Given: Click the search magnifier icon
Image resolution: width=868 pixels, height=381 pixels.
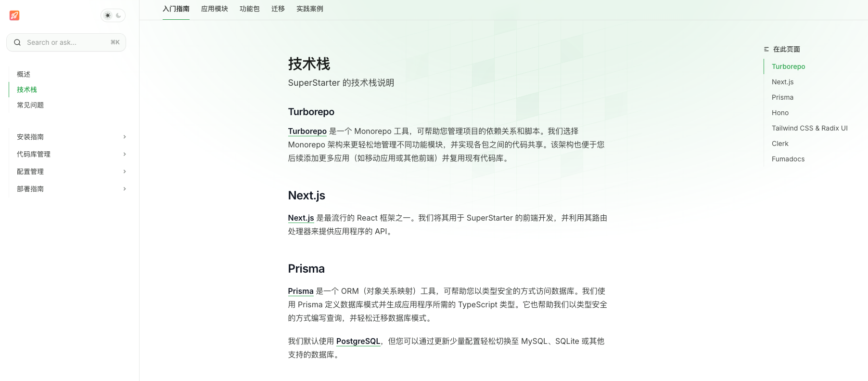Looking at the screenshot, I should 17,42.
